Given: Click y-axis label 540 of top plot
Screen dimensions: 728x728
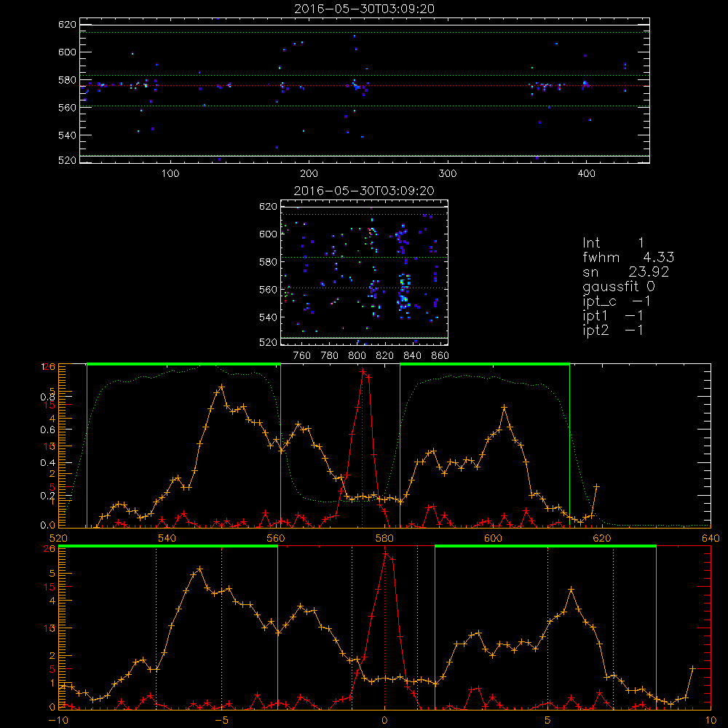Looking at the screenshot, I should [67, 135].
